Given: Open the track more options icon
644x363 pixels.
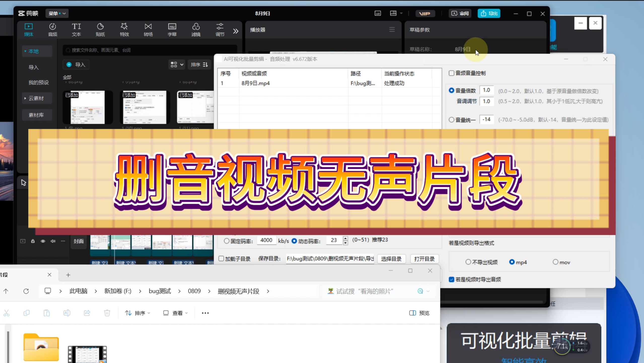Looking at the screenshot, I should (x=63, y=241).
